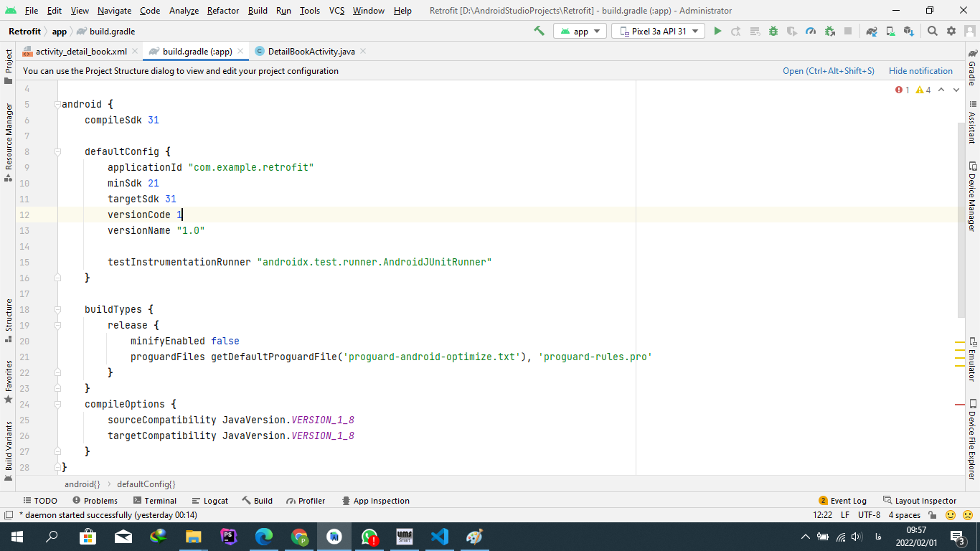Open the Refactor menu
The image size is (980, 551).
pos(223,11)
